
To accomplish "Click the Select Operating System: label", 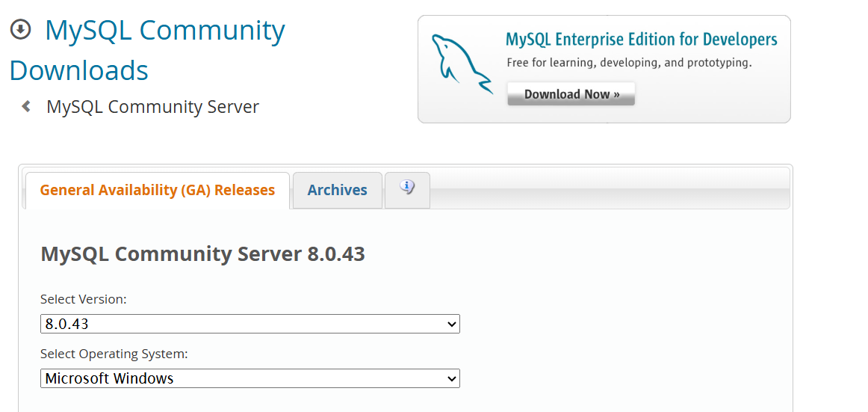I will point(114,354).
